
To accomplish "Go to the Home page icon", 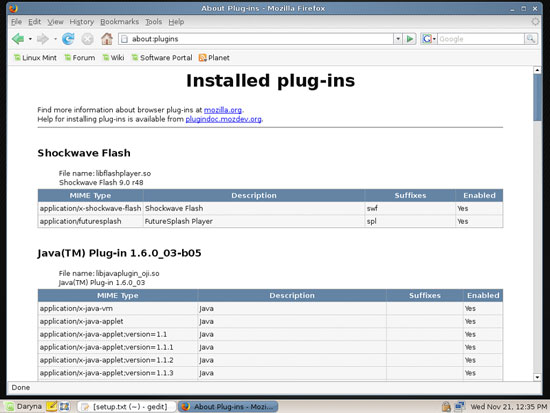I will click(x=107, y=39).
